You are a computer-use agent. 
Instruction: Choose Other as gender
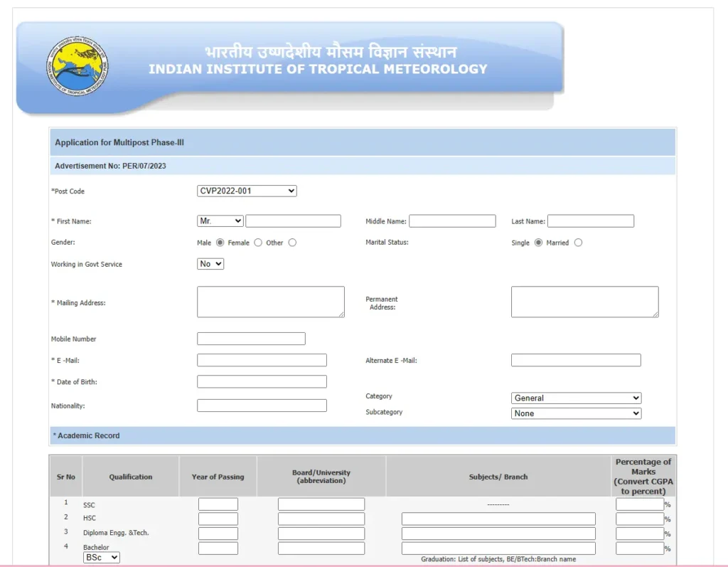click(x=292, y=243)
